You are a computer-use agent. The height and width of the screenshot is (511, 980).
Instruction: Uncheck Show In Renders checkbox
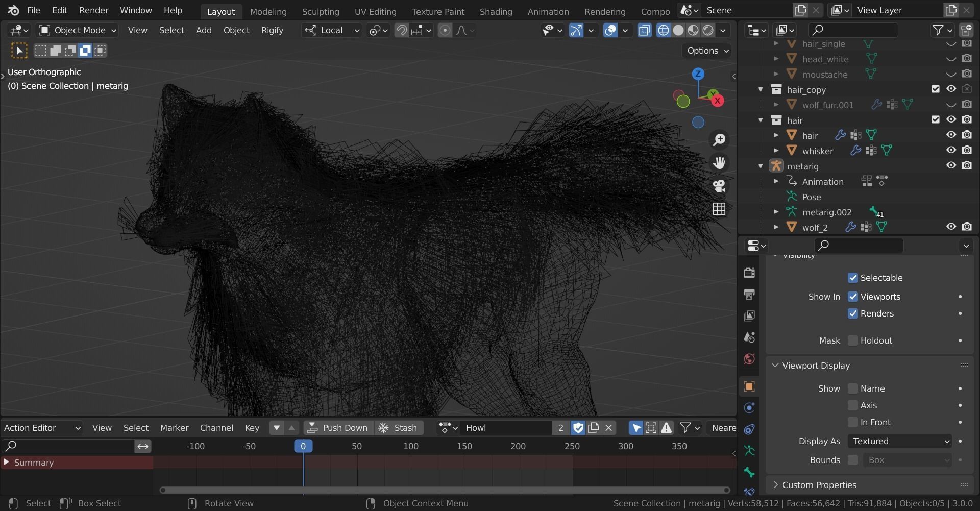click(853, 313)
